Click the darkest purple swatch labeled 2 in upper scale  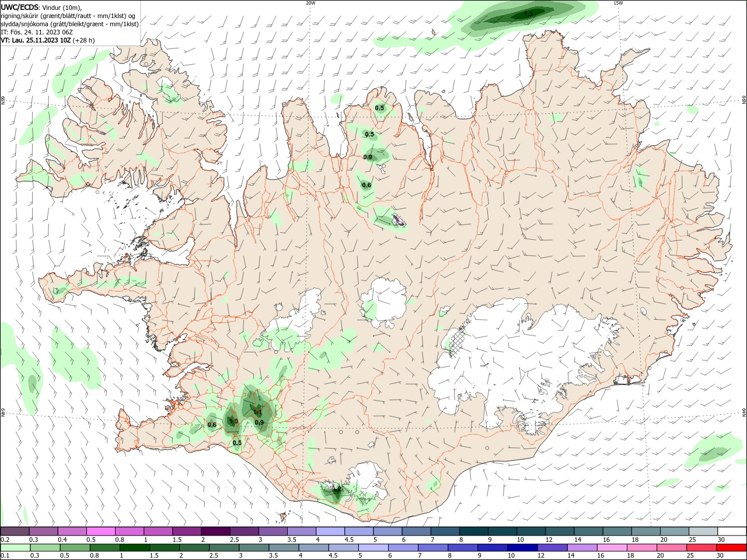[x=215, y=531]
